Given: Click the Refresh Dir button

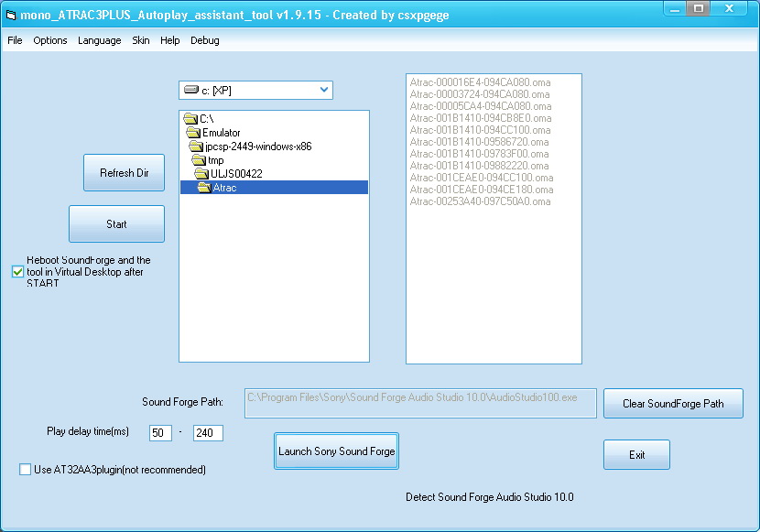Looking at the screenshot, I should 125,172.
